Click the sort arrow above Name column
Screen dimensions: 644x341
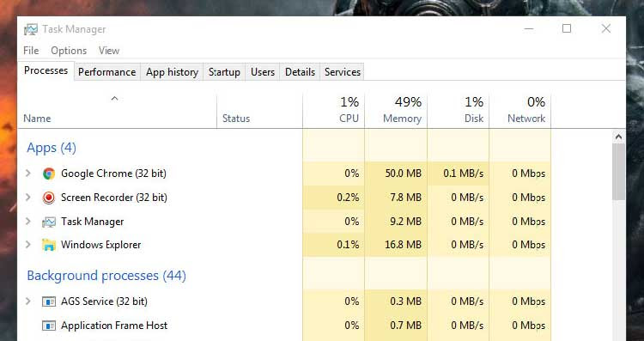pos(115,98)
